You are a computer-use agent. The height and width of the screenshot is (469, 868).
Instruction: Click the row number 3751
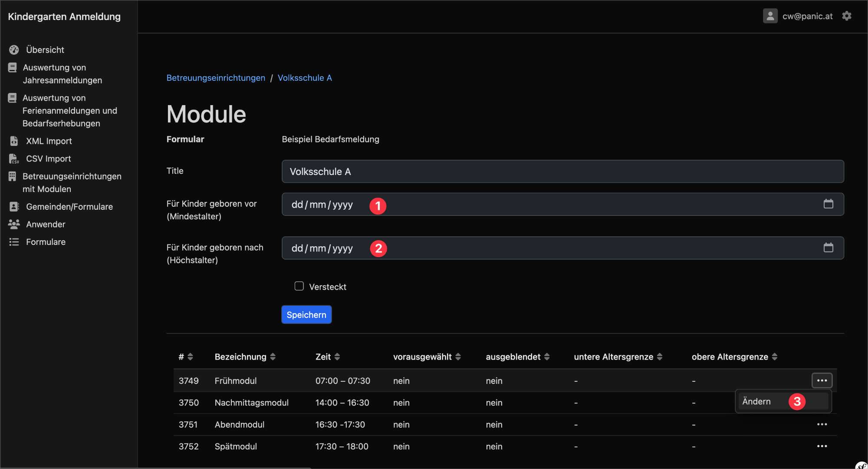click(x=188, y=425)
